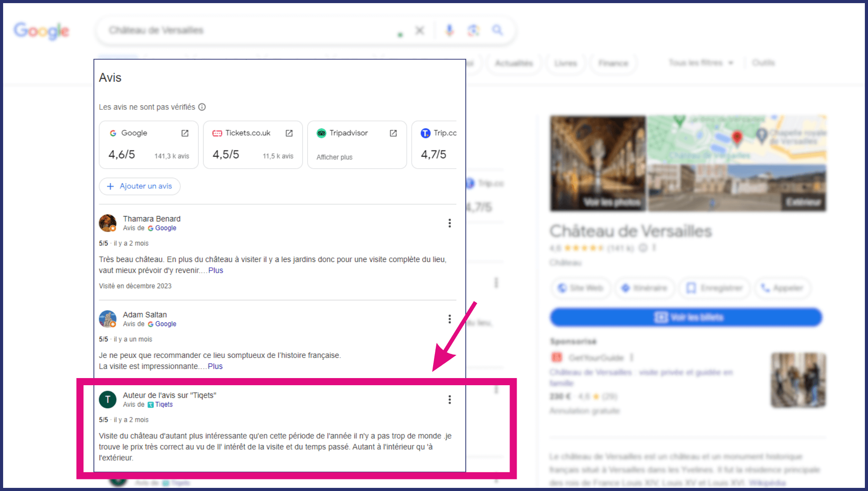Viewport: 868px width, 491px height.
Task: Open options menu for the Tiqets review
Action: click(x=450, y=399)
